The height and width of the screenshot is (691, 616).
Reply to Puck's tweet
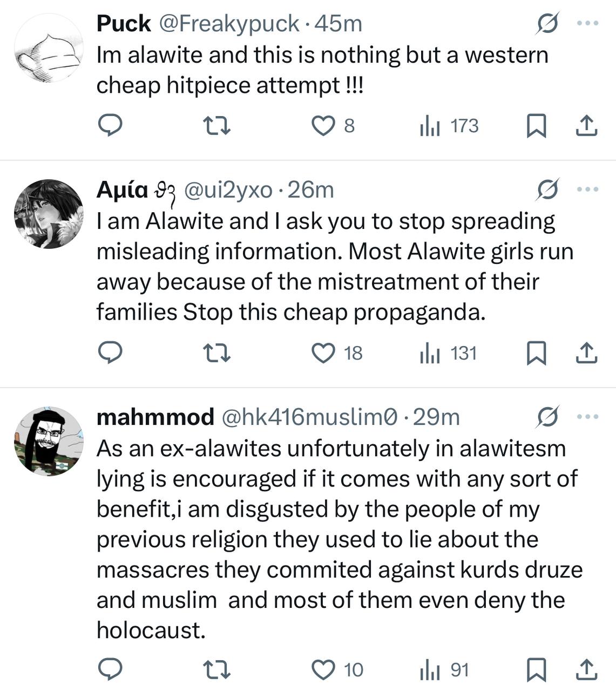click(x=110, y=126)
